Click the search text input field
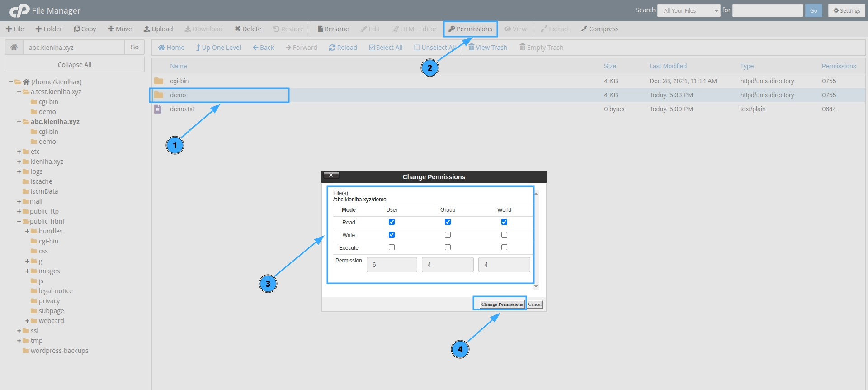This screenshot has height=390, width=868. 767,10
